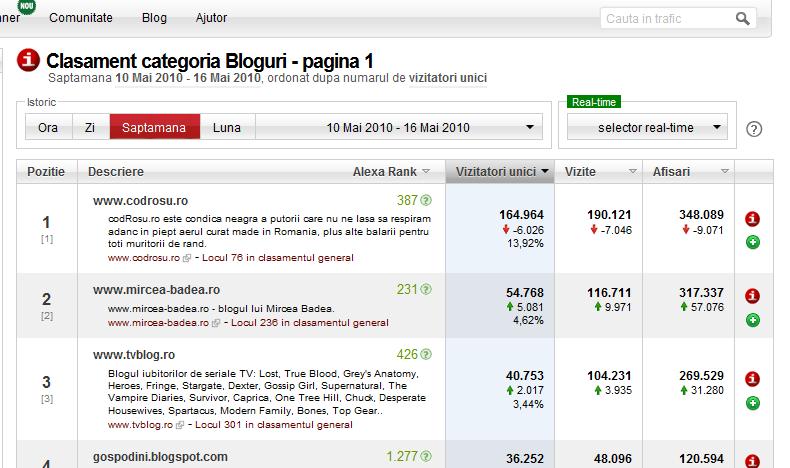
Task: Click the Real-time green label
Action: point(594,102)
